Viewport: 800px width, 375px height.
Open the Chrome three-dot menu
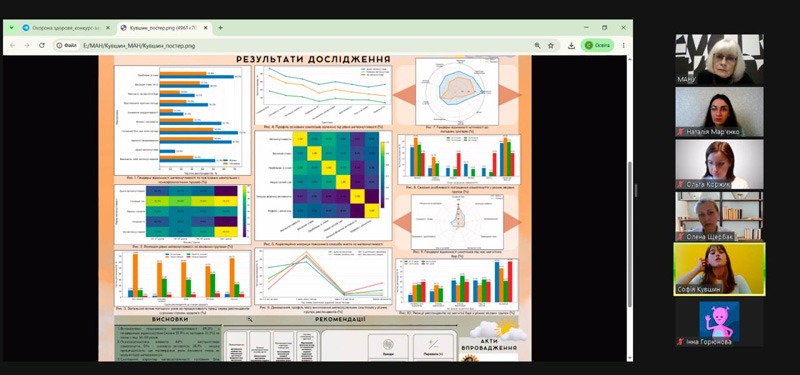(623, 45)
